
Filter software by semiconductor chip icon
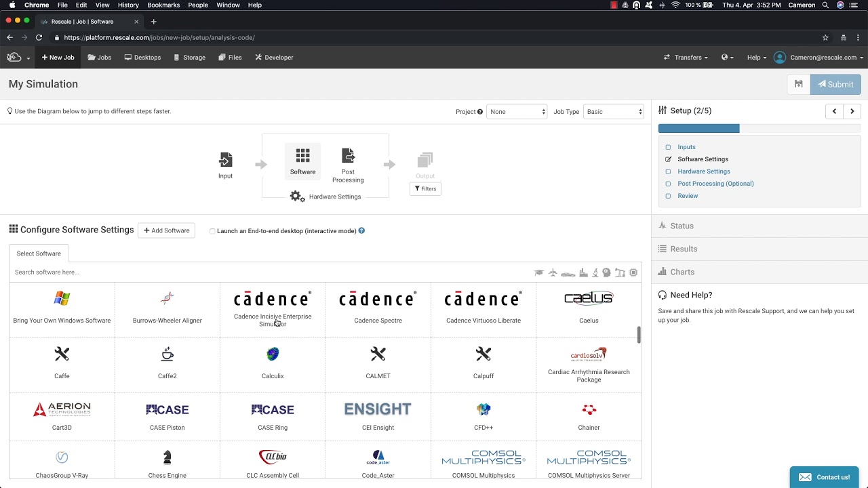(x=633, y=272)
